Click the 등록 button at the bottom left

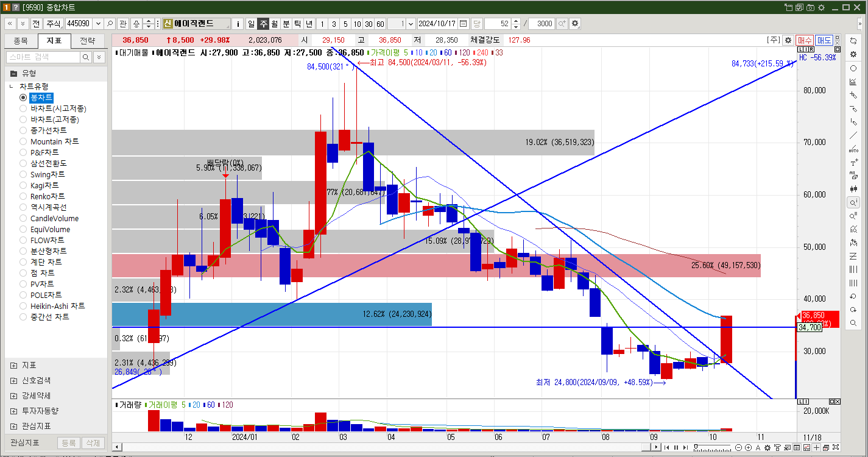(x=69, y=443)
